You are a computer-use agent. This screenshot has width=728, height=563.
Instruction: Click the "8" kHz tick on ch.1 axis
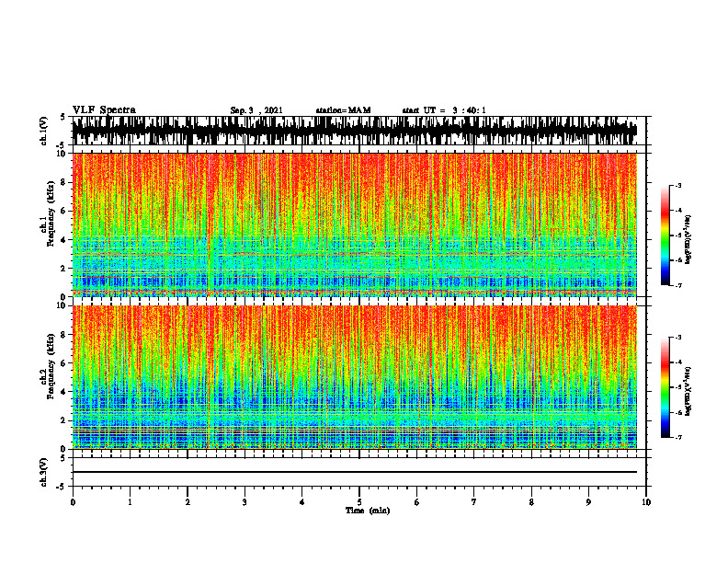coord(63,182)
